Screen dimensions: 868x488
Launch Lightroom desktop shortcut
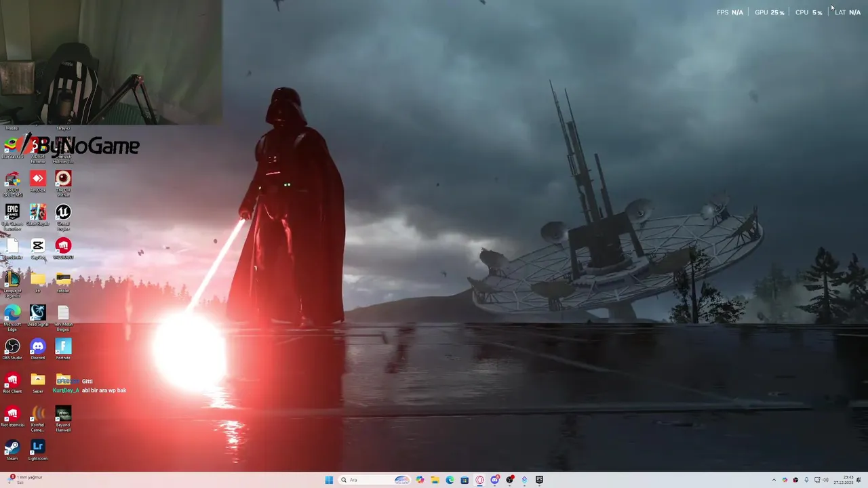38,449
